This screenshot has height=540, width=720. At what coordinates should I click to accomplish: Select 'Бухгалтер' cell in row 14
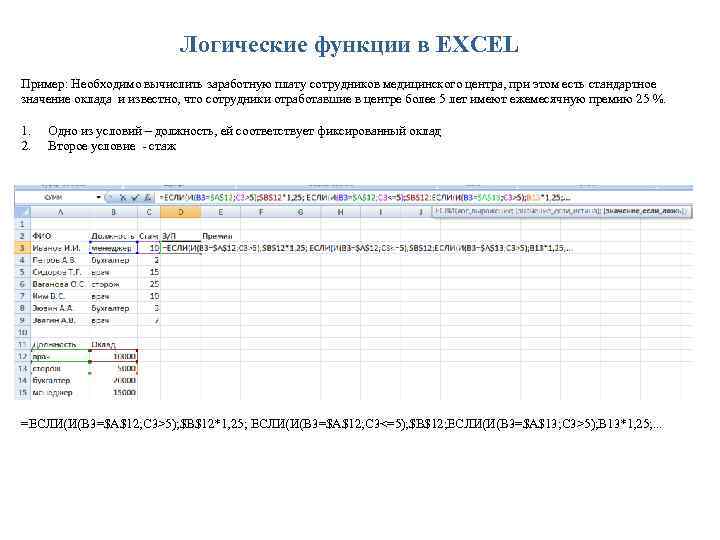pyautogui.click(x=60, y=380)
